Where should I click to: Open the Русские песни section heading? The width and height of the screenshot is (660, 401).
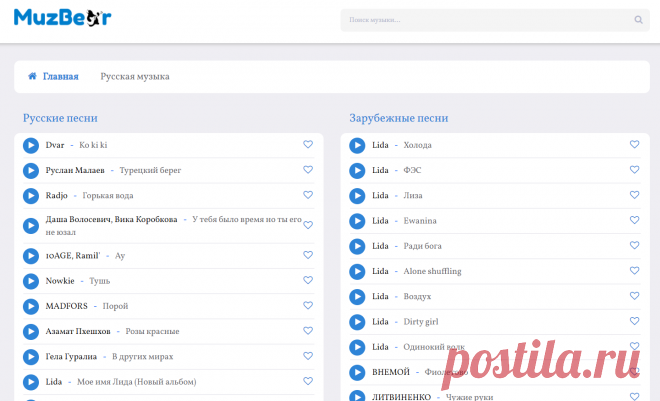(60, 118)
